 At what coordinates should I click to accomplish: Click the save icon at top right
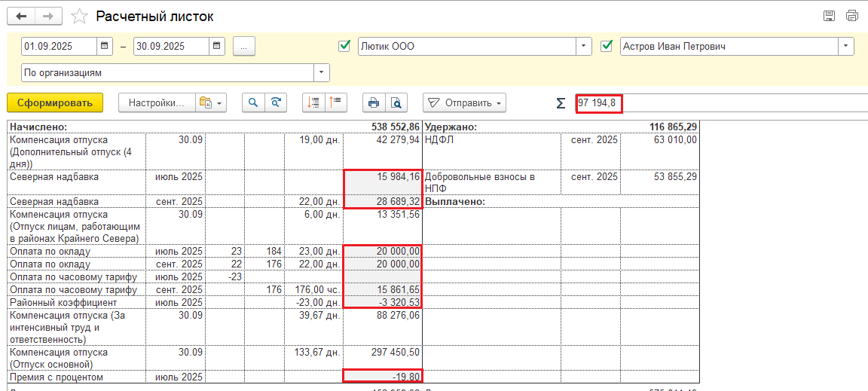click(x=830, y=16)
